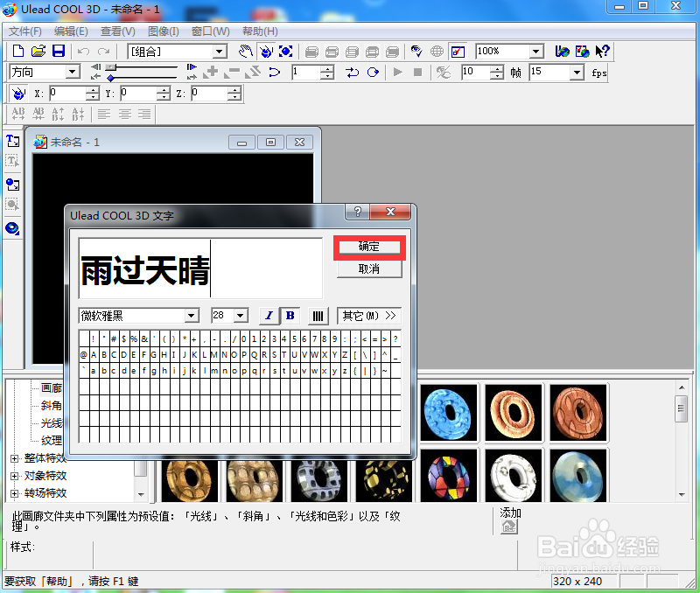The image size is (700, 593).
Task: Create a new file from toolbar
Action: [18, 51]
